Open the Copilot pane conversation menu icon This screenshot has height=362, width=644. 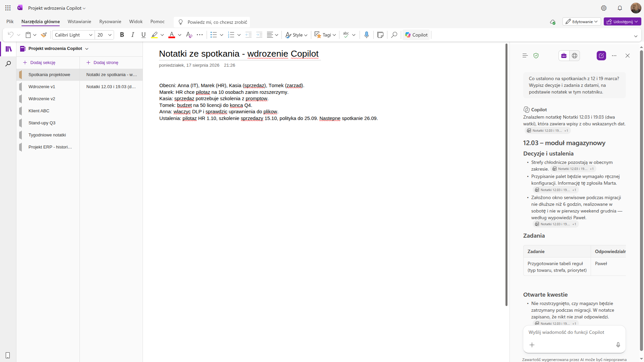tap(525, 56)
